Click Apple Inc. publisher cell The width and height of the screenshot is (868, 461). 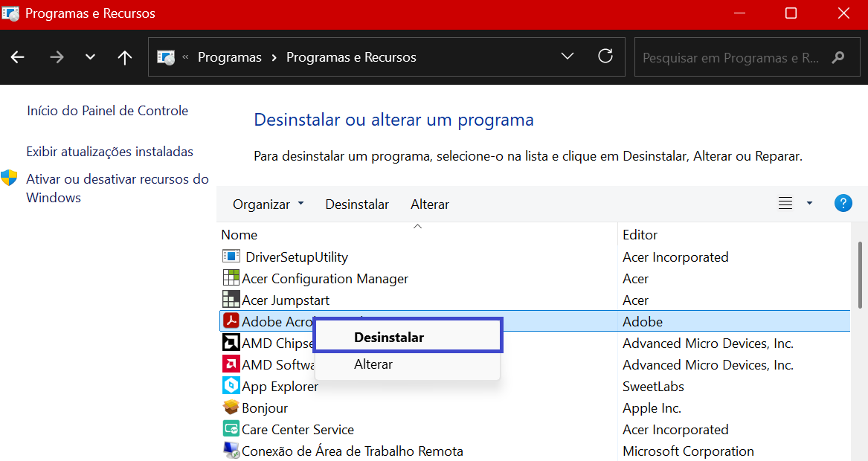tap(652, 408)
